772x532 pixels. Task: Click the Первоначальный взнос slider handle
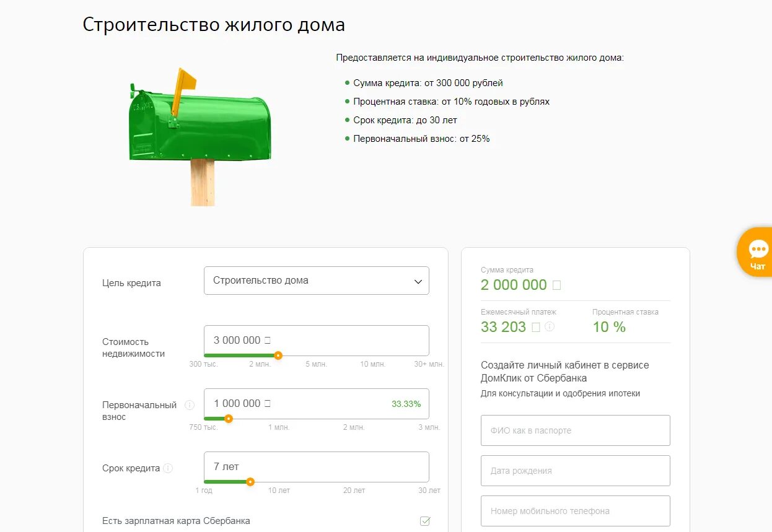click(229, 419)
